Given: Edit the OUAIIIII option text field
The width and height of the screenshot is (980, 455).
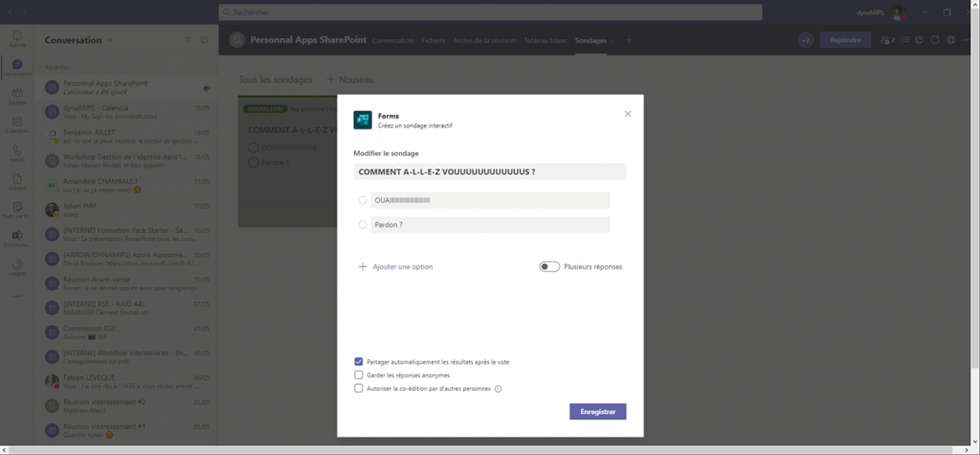Looking at the screenshot, I should (x=490, y=200).
